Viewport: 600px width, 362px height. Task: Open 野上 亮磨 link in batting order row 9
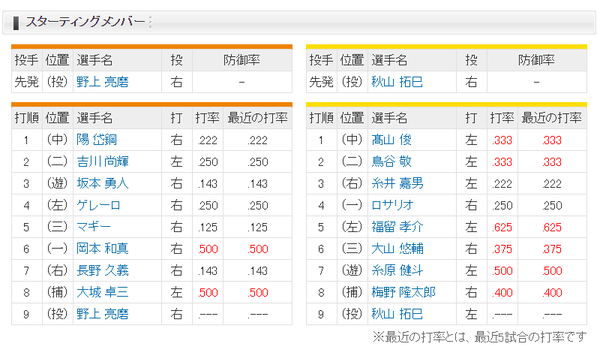tap(103, 314)
